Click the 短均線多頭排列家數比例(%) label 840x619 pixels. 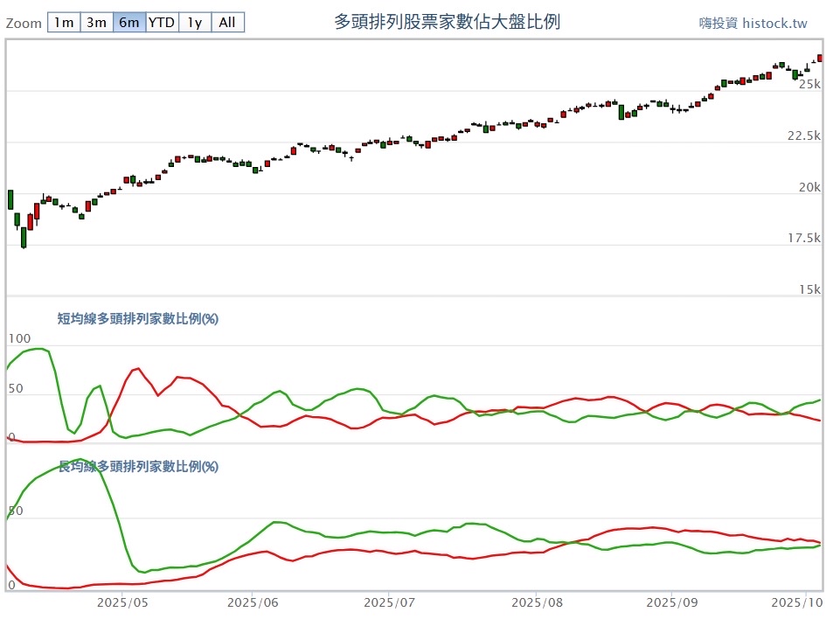tap(138, 318)
